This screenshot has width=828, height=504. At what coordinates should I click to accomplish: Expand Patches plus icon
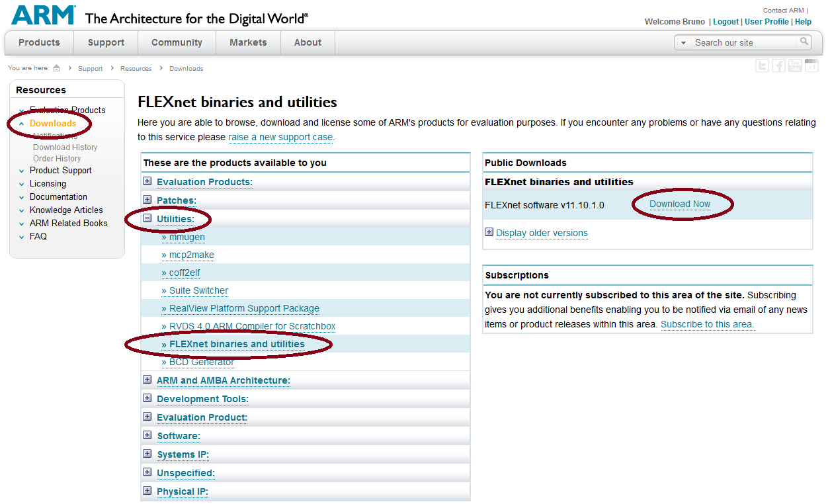click(x=147, y=199)
